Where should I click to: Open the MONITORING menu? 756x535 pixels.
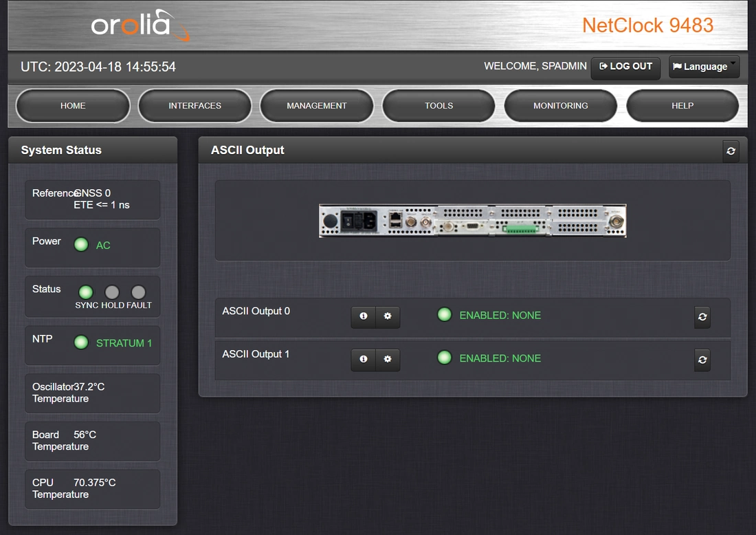click(x=561, y=106)
